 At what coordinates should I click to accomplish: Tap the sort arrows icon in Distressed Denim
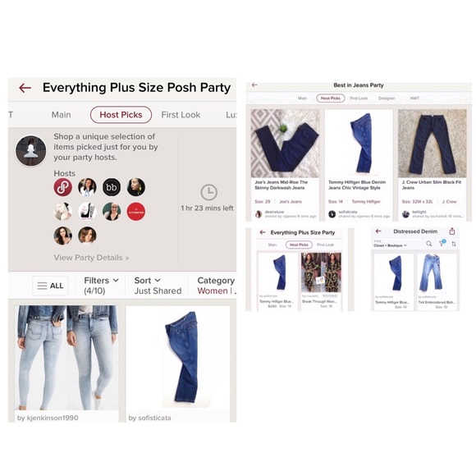click(x=454, y=244)
